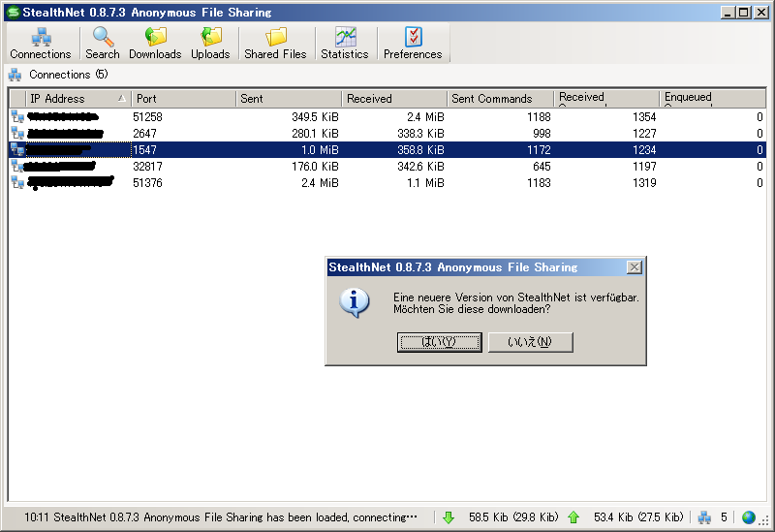Click received commands value 1354
Screen dimensions: 775x532
[644, 116]
